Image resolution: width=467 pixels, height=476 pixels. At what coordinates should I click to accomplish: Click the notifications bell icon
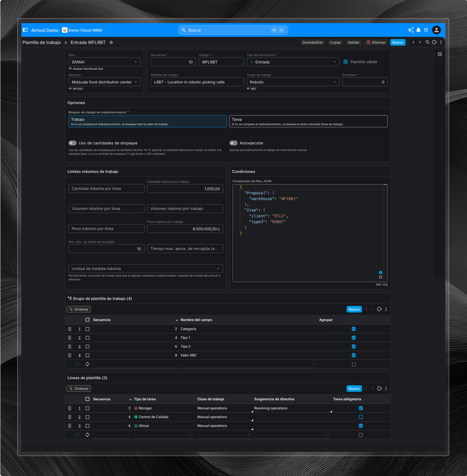point(418,30)
